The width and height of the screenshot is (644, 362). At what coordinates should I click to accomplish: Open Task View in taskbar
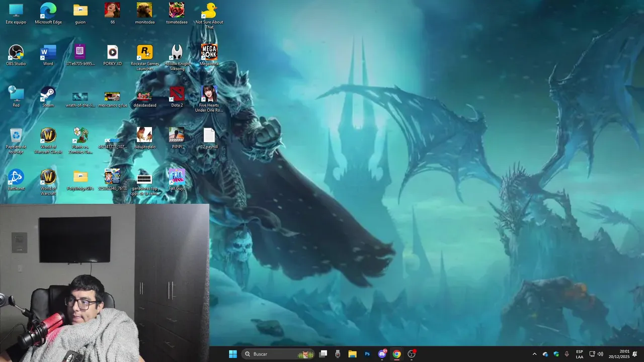coord(324,354)
